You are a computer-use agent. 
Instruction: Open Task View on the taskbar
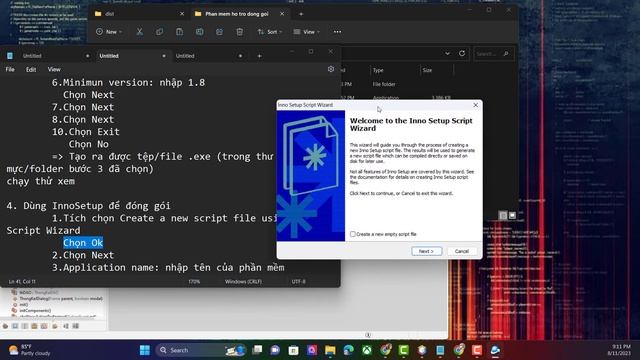(x=257, y=350)
